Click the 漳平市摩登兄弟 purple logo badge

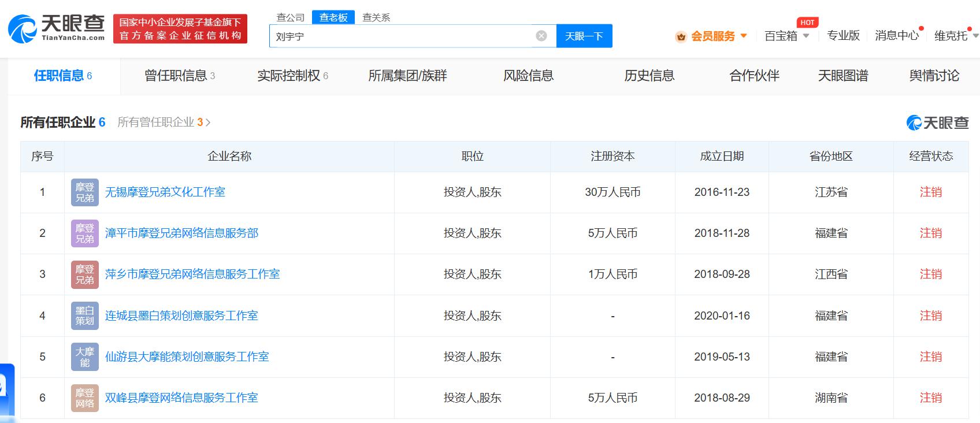85,233
